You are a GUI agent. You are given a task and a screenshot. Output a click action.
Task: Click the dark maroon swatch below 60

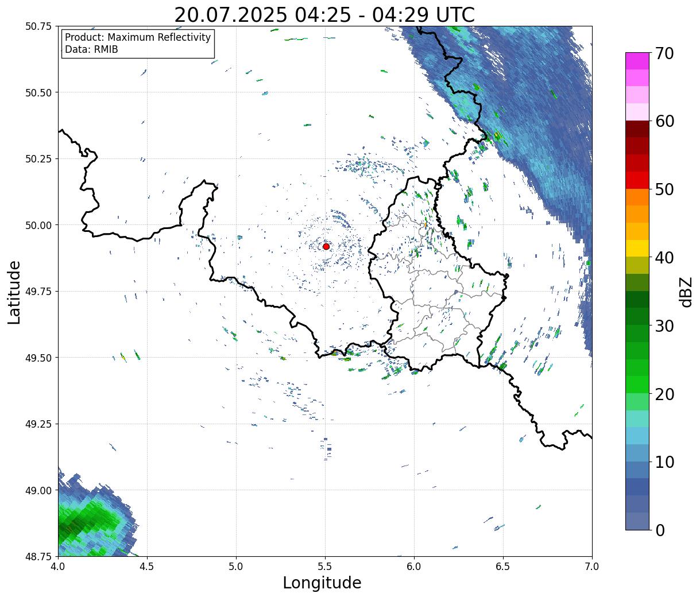(637, 129)
